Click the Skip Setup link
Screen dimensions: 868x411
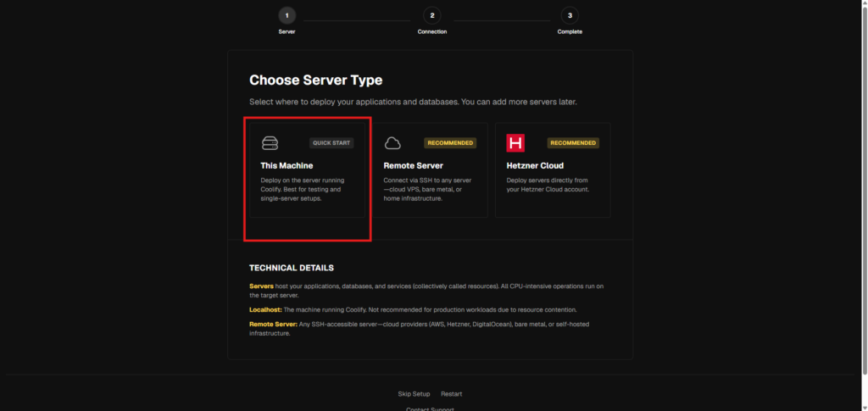click(414, 394)
